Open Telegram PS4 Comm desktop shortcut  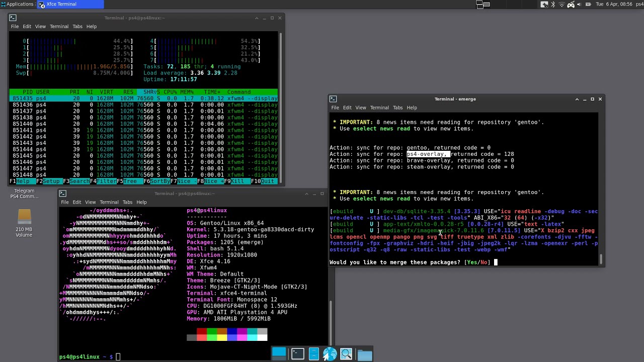coord(24,194)
